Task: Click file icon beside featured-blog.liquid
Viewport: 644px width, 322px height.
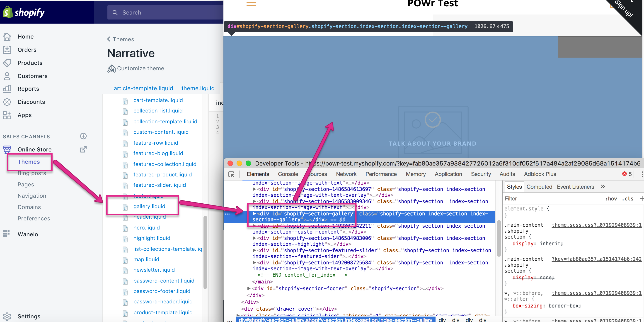Action: [125, 154]
